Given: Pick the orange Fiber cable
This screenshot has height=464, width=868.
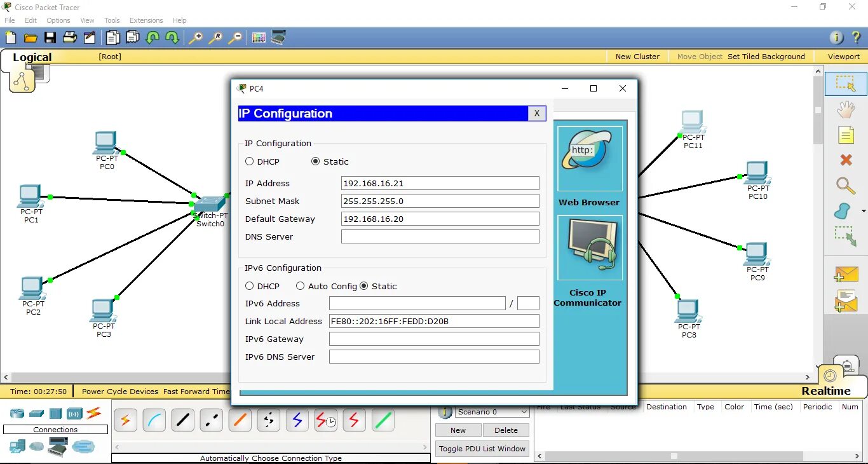Looking at the screenshot, I should click(240, 420).
